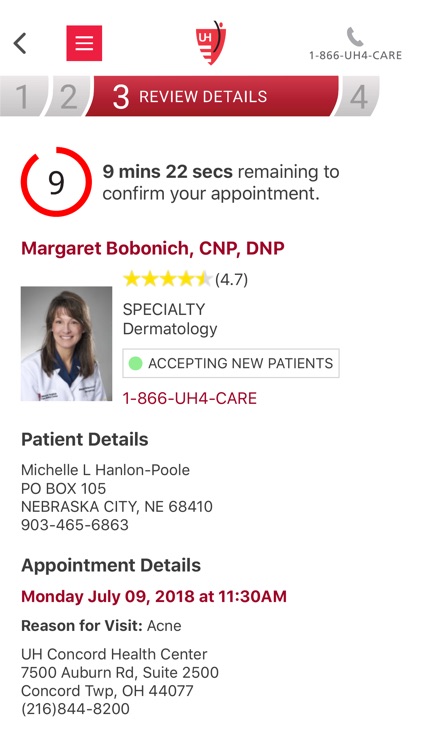Tap the phone handset icon
This screenshot has width=422, height=750.
click(x=355, y=37)
